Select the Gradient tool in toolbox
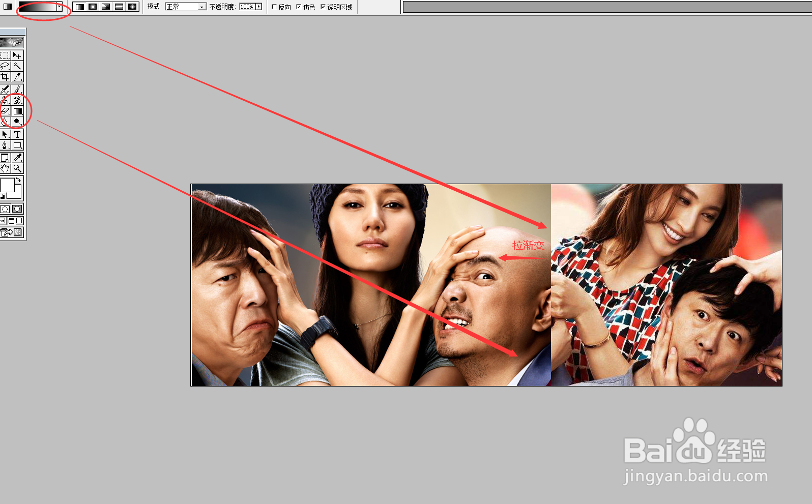The height and width of the screenshot is (504, 812). 17,111
